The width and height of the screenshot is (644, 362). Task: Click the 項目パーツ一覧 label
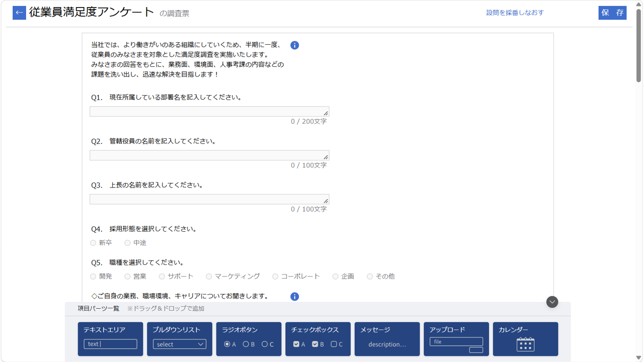tap(99, 309)
